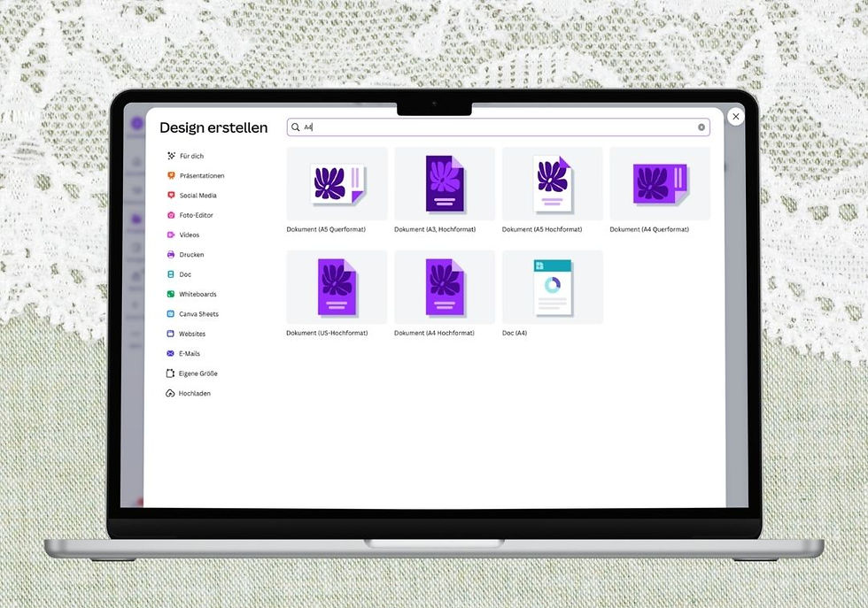This screenshot has width=868, height=608.
Task: Click the Eigene Größe resize icon
Action: click(170, 373)
